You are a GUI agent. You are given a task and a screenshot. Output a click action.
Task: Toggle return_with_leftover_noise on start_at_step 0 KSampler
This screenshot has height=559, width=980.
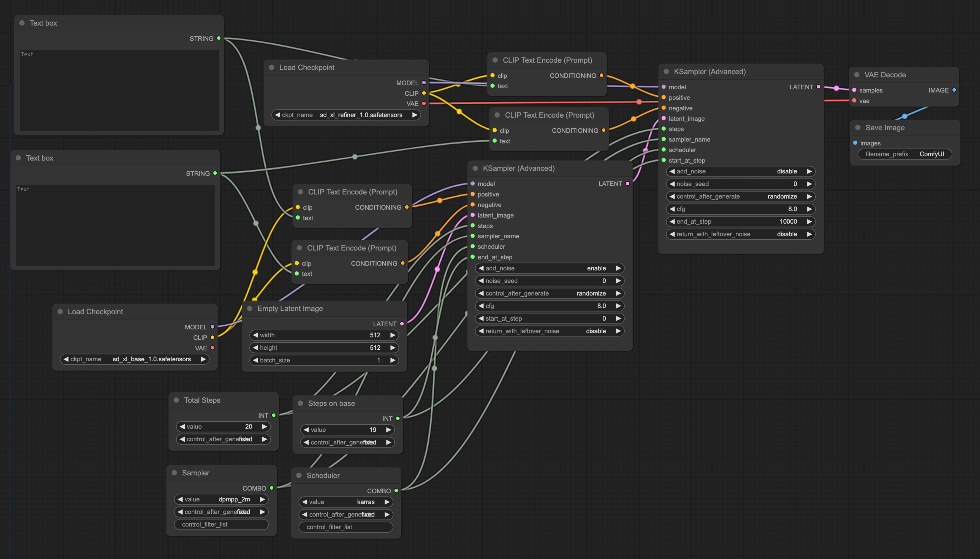550,331
